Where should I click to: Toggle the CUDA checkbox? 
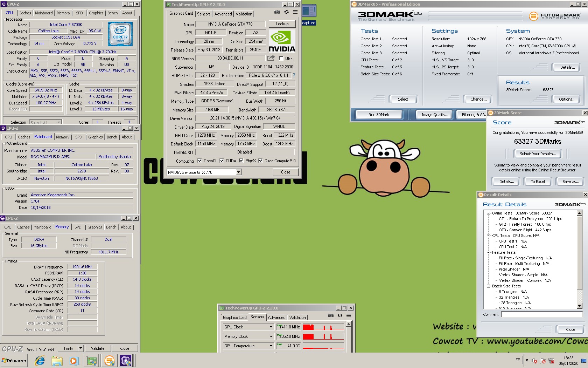[x=222, y=161]
